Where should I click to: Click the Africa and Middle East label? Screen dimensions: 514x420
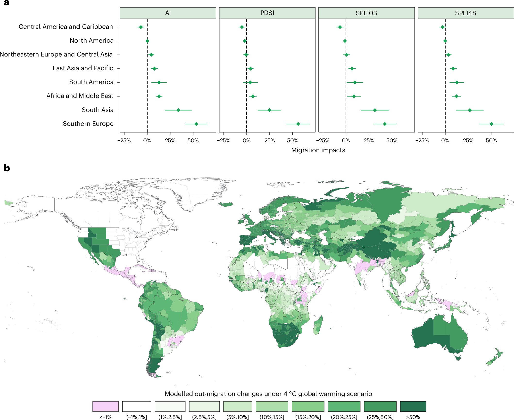click(x=80, y=96)
